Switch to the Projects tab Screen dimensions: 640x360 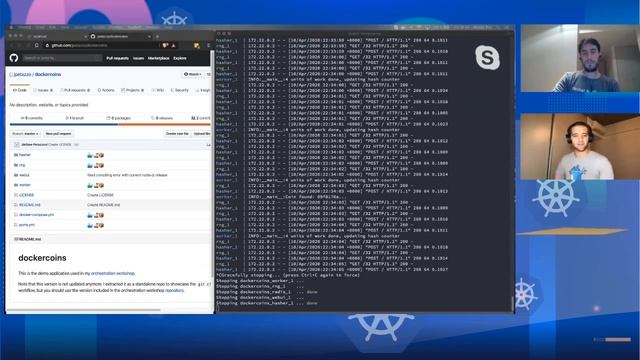coord(133,90)
